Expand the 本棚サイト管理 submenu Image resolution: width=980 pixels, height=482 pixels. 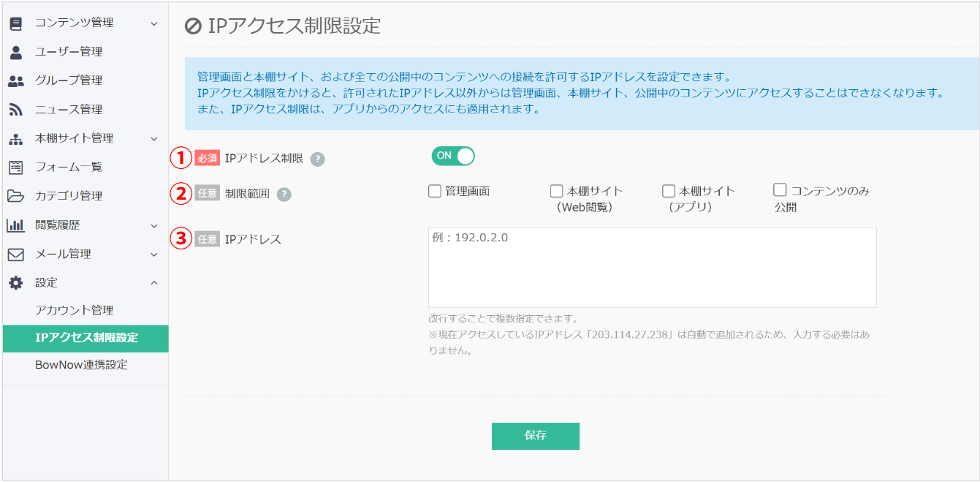(x=155, y=138)
